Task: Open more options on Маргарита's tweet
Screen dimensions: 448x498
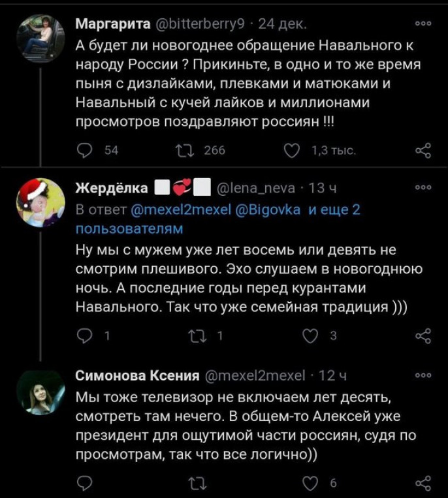Action: [423, 23]
